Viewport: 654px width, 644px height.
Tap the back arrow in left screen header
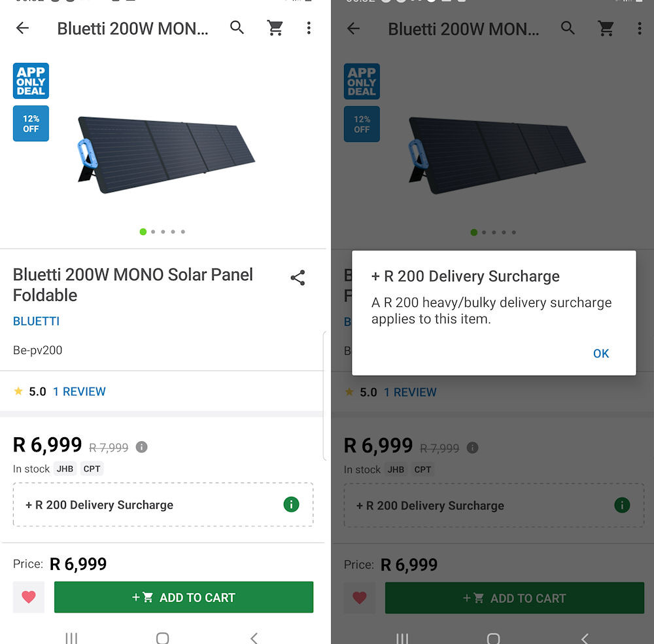click(22, 28)
